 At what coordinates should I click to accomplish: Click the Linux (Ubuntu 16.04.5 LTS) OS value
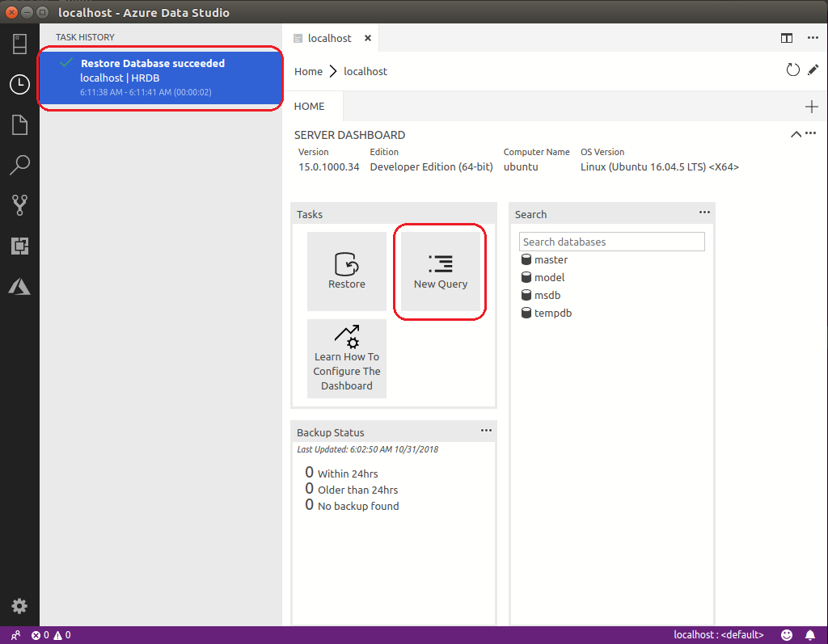[660, 166]
